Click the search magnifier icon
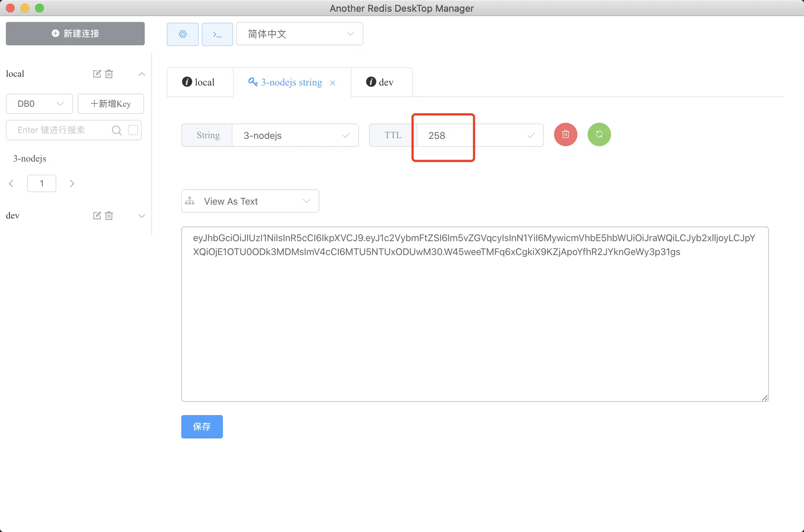Screen dimensions: 804x532 (117, 130)
